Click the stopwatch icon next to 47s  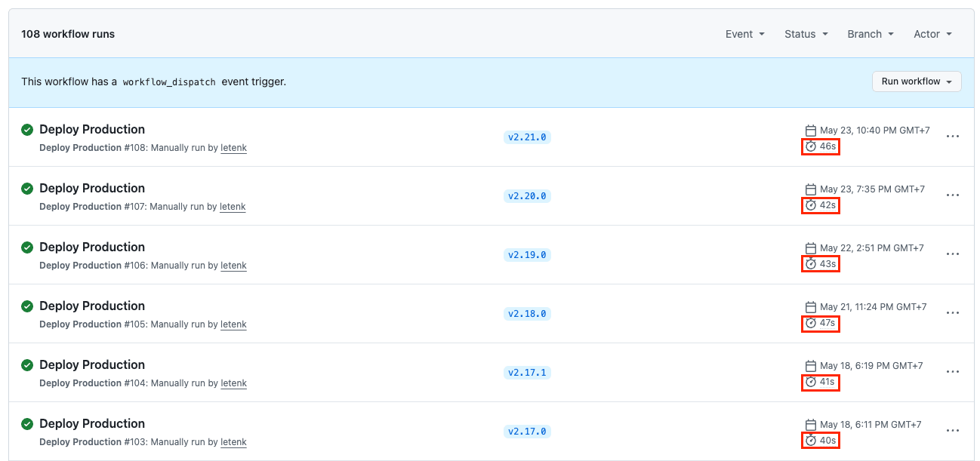tap(811, 323)
